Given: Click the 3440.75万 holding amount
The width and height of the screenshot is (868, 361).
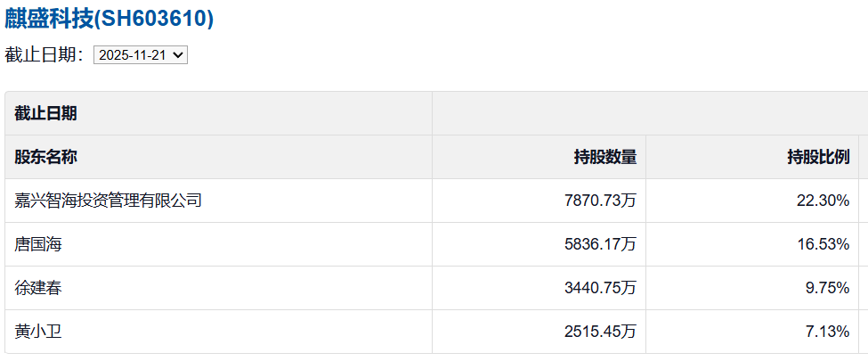Looking at the screenshot, I should click(x=600, y=288).
